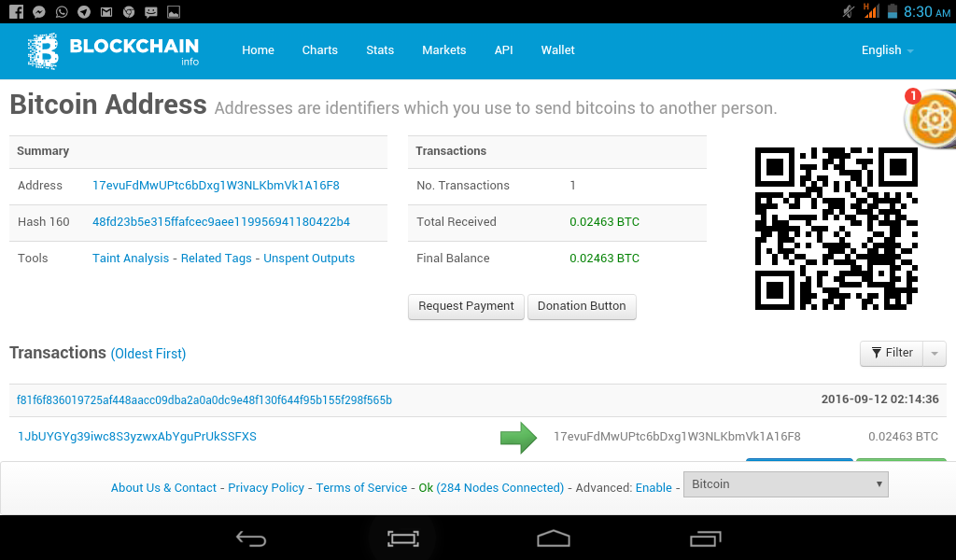Tap the muted sound status icon

click(x=848, y=11)
